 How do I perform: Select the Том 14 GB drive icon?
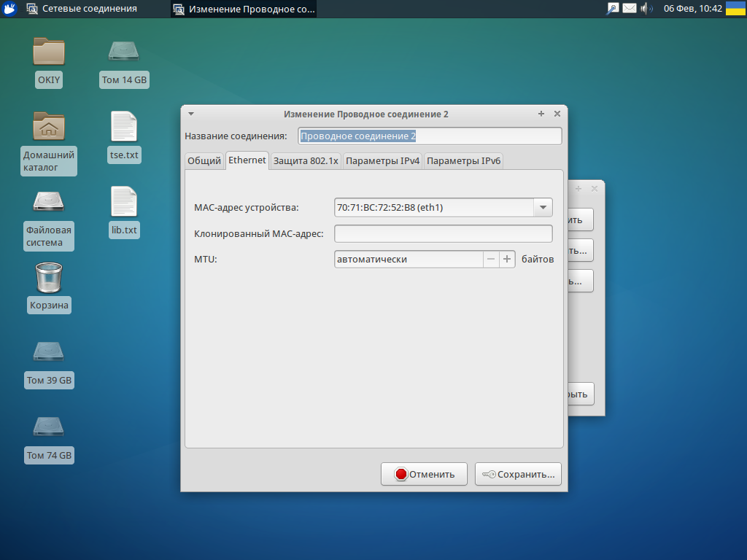[x=124, y=52]
